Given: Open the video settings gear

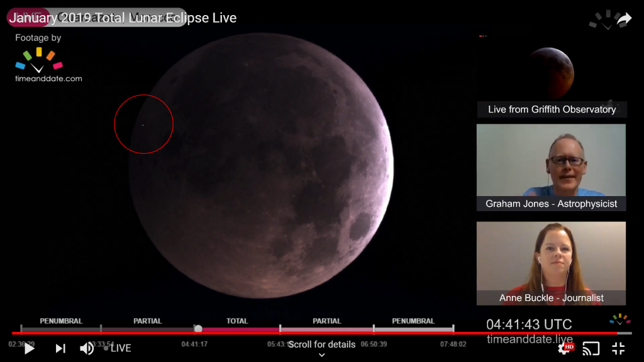Looking at the screenshot, I should pos(564,348).
